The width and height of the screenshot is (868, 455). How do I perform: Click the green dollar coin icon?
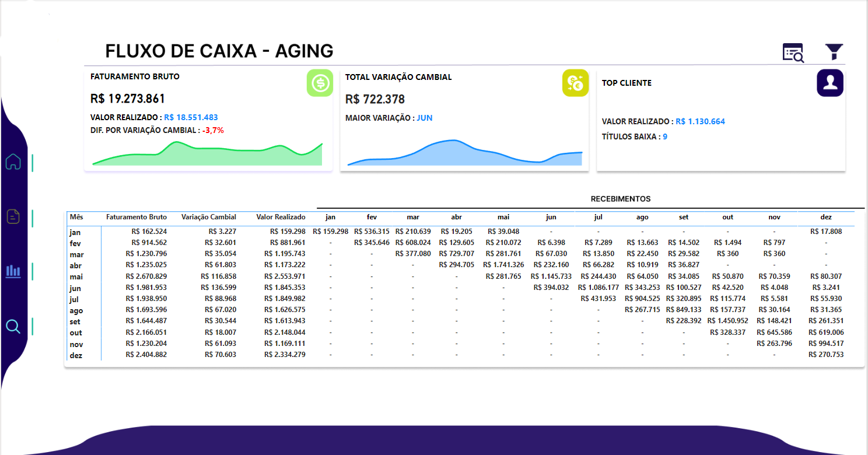tap(320, 83)
